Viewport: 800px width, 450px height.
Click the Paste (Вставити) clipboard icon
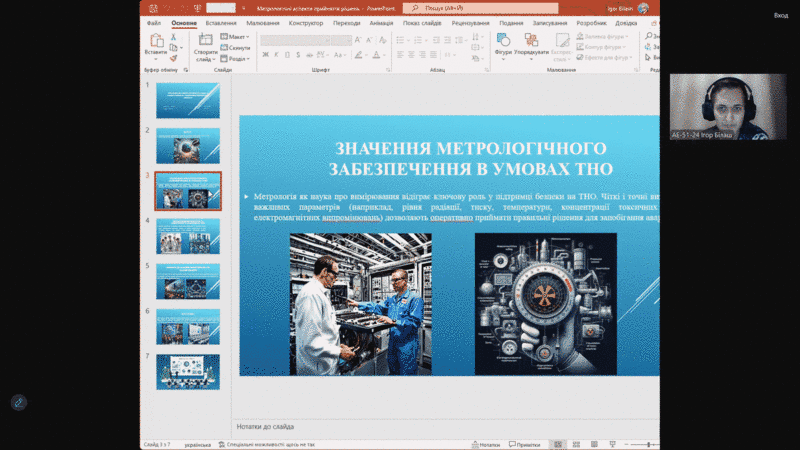click(x=155, y=42)
